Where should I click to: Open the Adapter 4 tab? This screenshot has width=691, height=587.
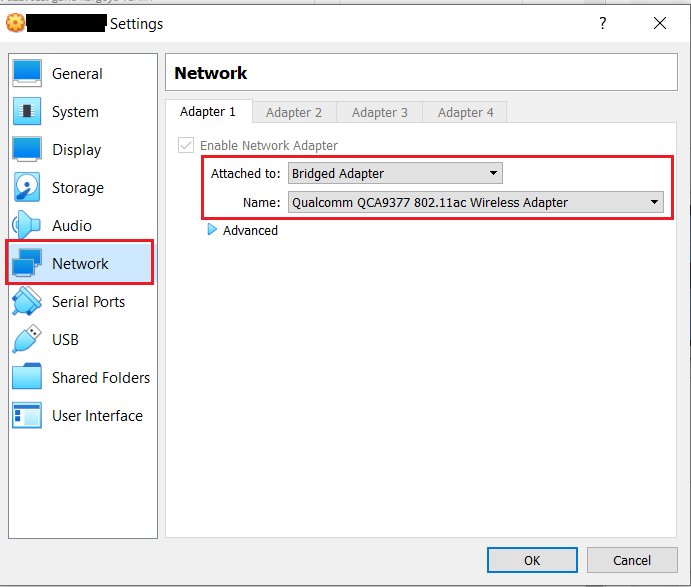click(466, 112)
